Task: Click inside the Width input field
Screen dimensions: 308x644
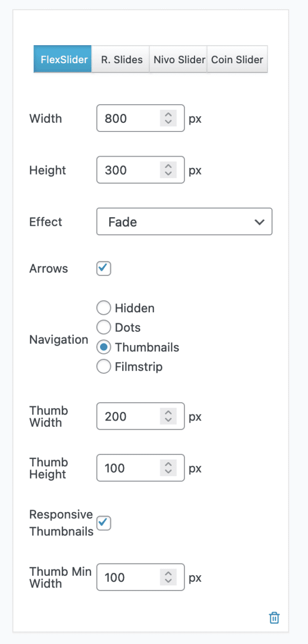Action: (x=128, y=118)
